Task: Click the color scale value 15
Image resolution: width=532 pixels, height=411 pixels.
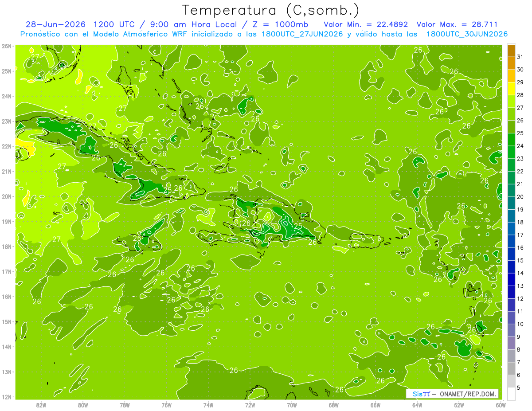Action: point(520,260)
